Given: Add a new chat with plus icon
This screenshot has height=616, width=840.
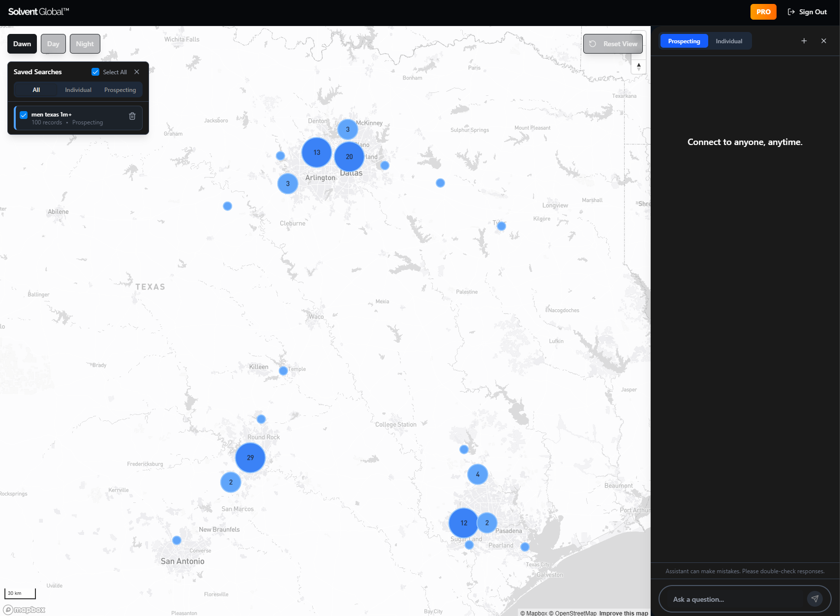Looking at the screenshot, I should coord(804,41).
